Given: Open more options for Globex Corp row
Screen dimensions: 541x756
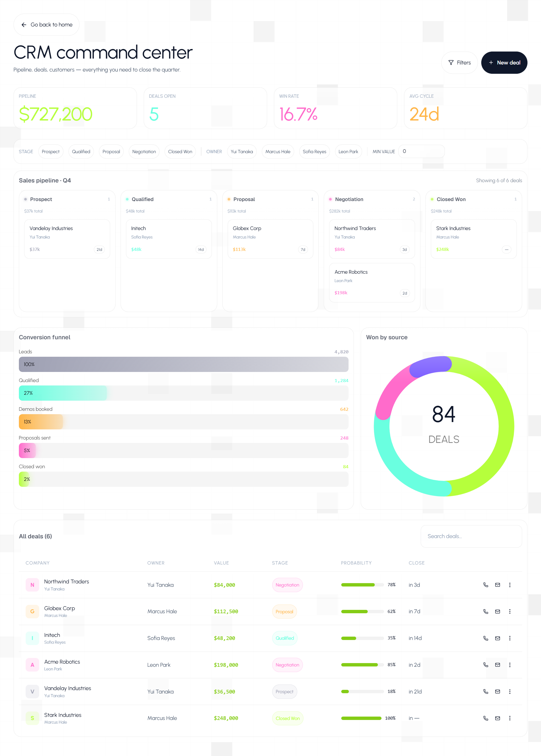Looking at the screenshot, I should click(510, 612).
